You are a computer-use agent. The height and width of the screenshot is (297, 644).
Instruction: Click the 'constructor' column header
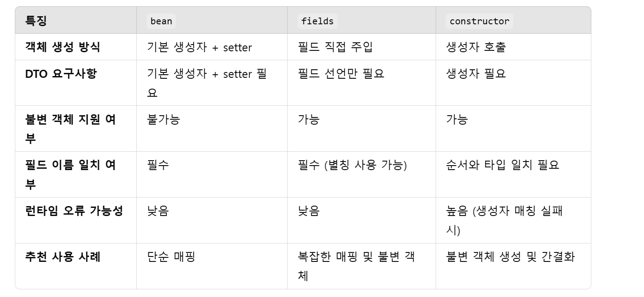479,21
